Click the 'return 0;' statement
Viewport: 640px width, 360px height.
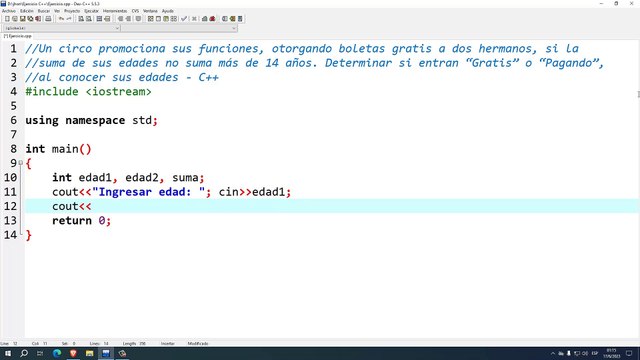[x=81, y=220]
